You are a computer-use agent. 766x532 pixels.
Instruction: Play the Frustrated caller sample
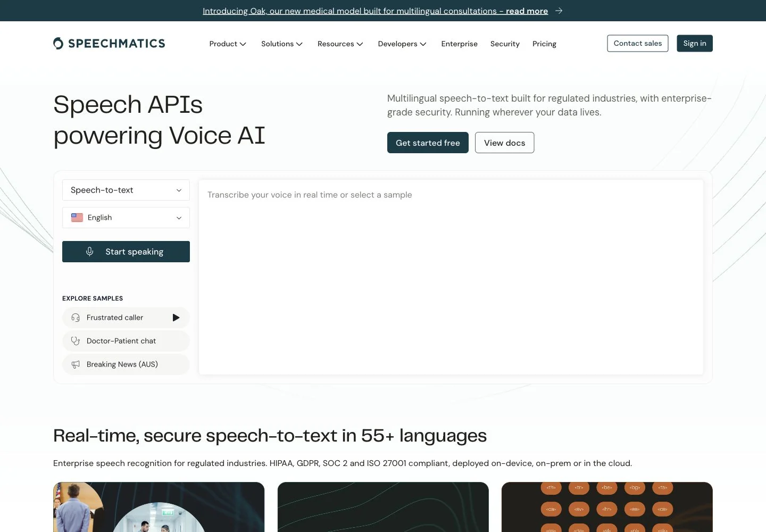click(x=176, y=318)
